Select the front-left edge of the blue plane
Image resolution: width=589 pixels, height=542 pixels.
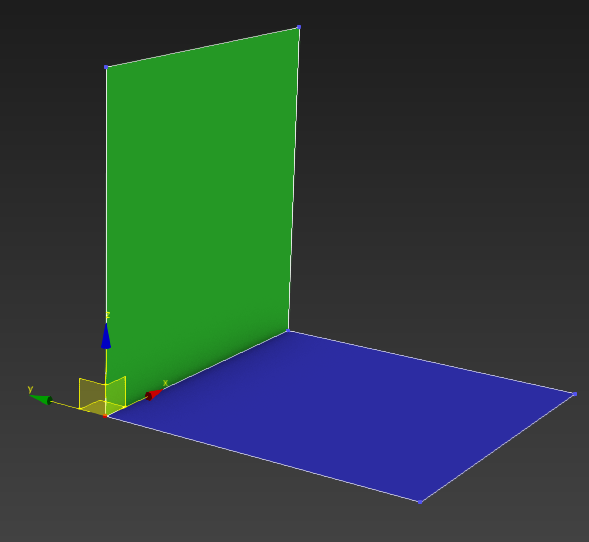(x=263, y=459)
